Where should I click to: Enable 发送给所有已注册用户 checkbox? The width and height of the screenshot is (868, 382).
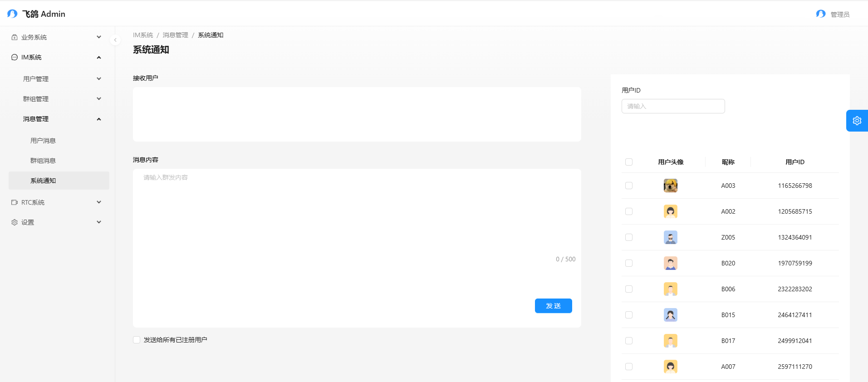tap(137, 340)
